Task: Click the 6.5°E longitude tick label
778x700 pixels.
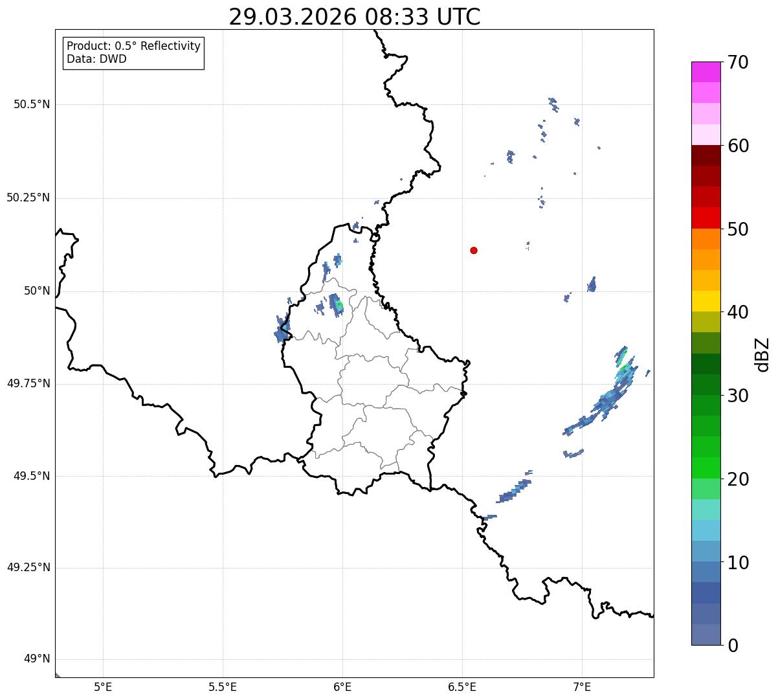Action: tap(462, 687)
